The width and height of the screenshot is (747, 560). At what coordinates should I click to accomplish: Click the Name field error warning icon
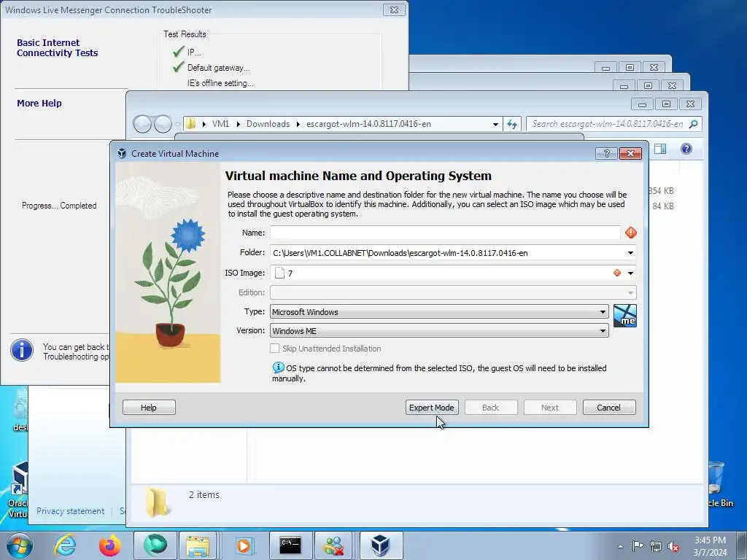coord(631,233)
